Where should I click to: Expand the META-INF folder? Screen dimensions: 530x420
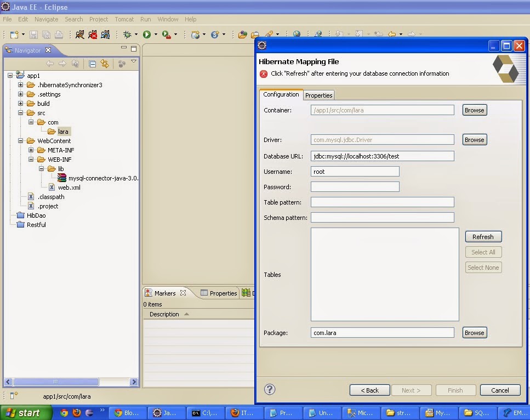pos(31,150)
